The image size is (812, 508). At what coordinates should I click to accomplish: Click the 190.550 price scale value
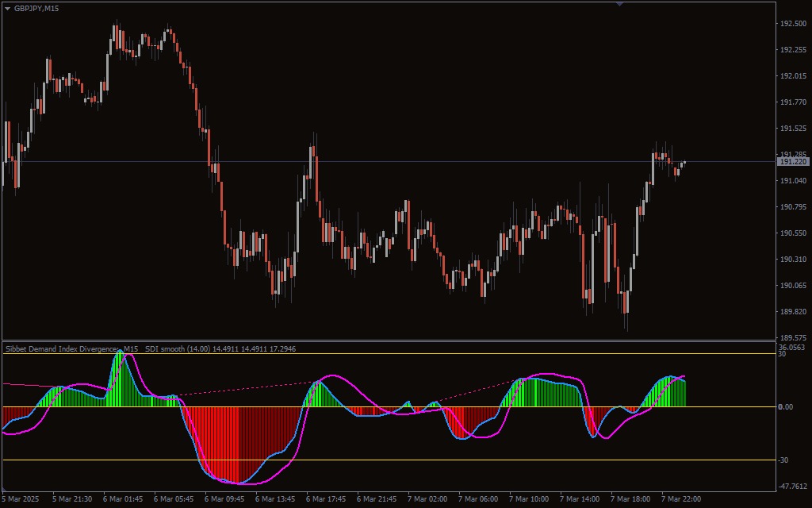tap(793, 233)
